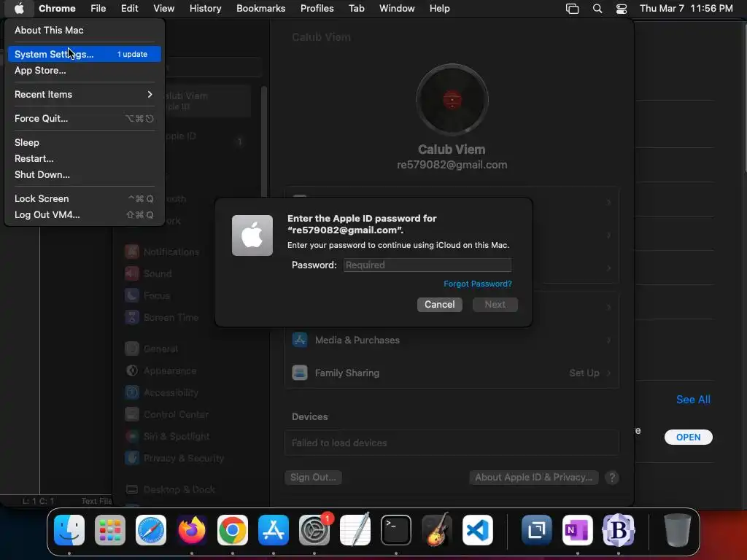Select the OPEN button in App Store window
The image size is (747, 560).
(x=689, y=437)
